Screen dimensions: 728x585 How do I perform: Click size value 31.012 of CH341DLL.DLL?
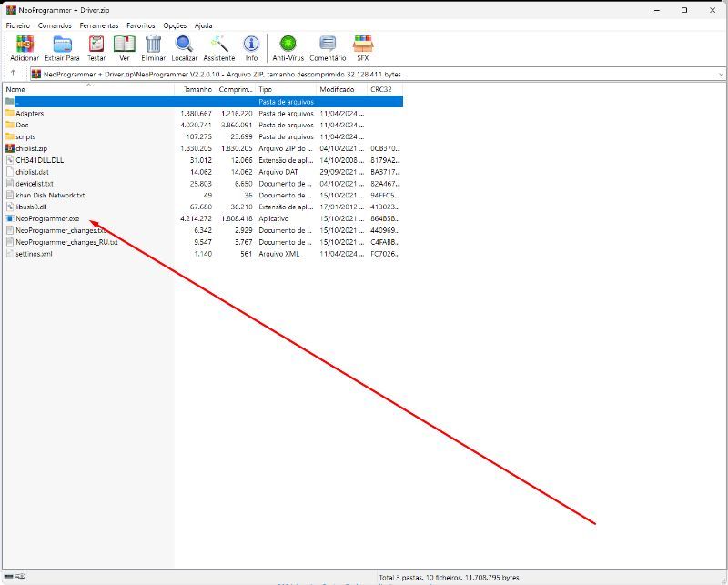tap(200, 160)
